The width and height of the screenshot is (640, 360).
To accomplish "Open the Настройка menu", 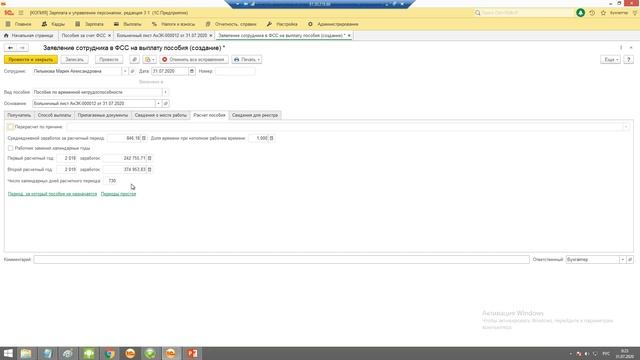I will click(x=282, y=24).
